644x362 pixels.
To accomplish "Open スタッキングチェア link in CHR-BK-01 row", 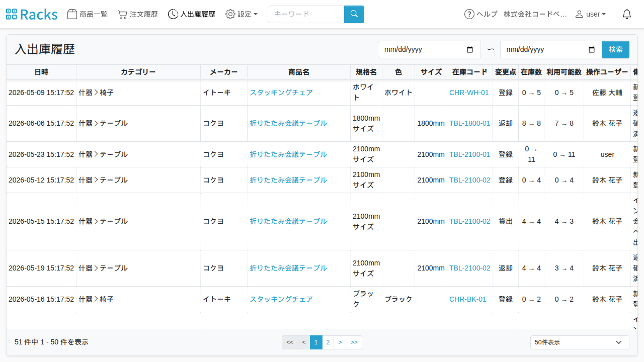I will point(281,299).
